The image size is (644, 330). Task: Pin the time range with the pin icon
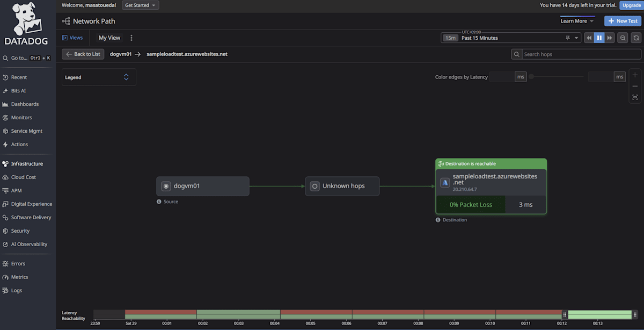[x=568, y=38]
